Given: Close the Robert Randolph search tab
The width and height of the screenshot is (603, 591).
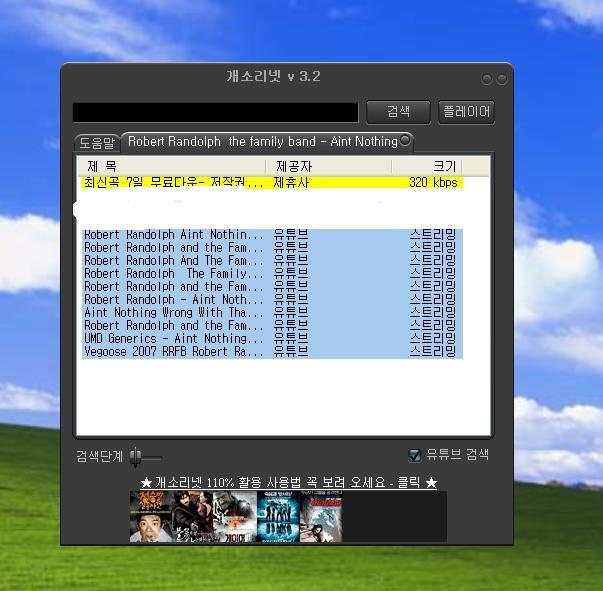Looking at the screenshot, I should click(x=405, y=140).
